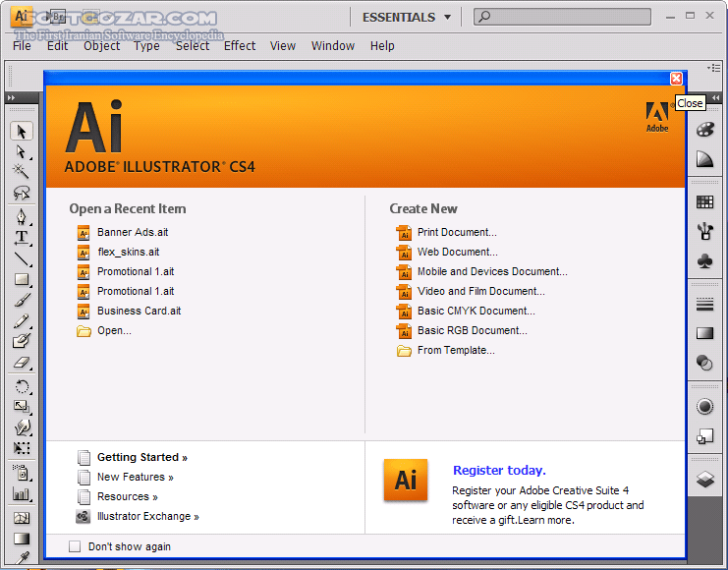The width and height of the screenshot is (728, 570).
Task: Select the Scale tool
Action: tap(22, 407)
